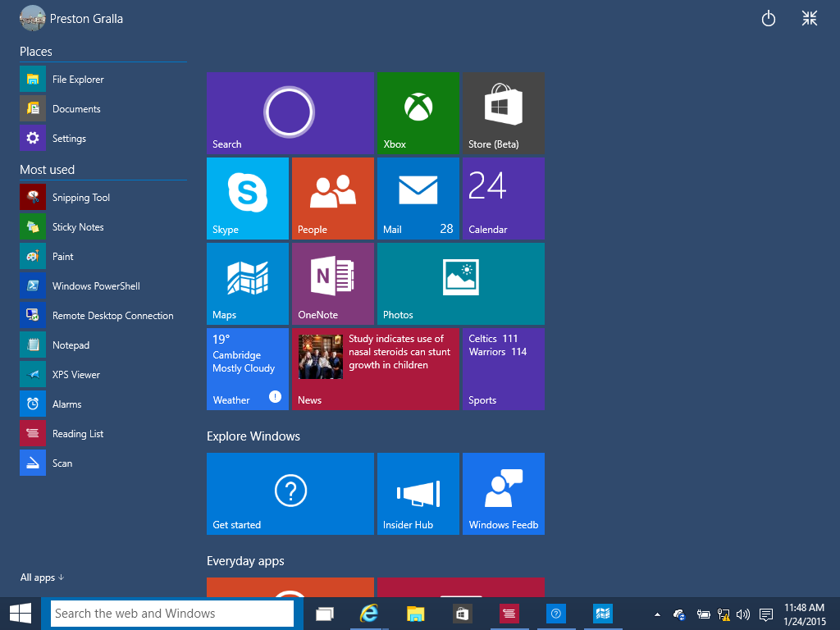Screen dimensions: 840x630
Task: Open Reading List on the taskbar
Action: [x=509, y=614]
